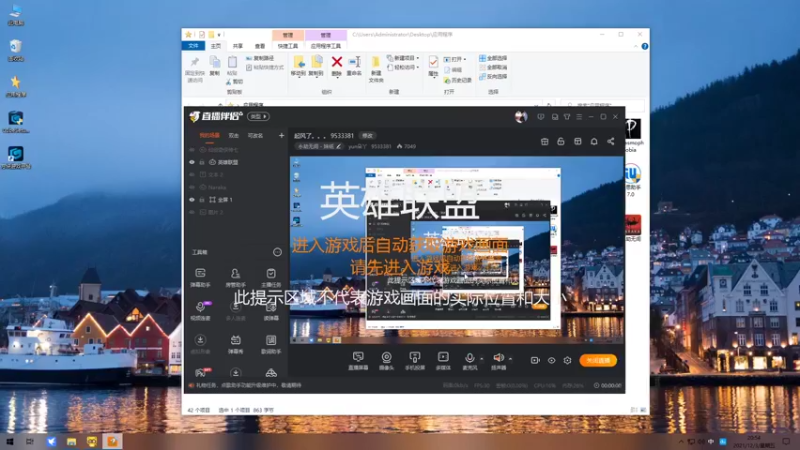Viewport: 800px width, 450px height.
Task: Open the microphone volume dropdown arrow
Action: [x=481, y=359]
